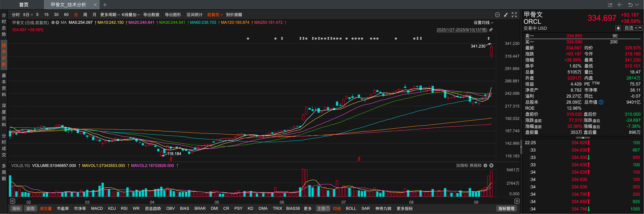The height and width of the screenshot is (214, 644).
Task: Select the daily 日 K-line period
Action: pos(76,15)
